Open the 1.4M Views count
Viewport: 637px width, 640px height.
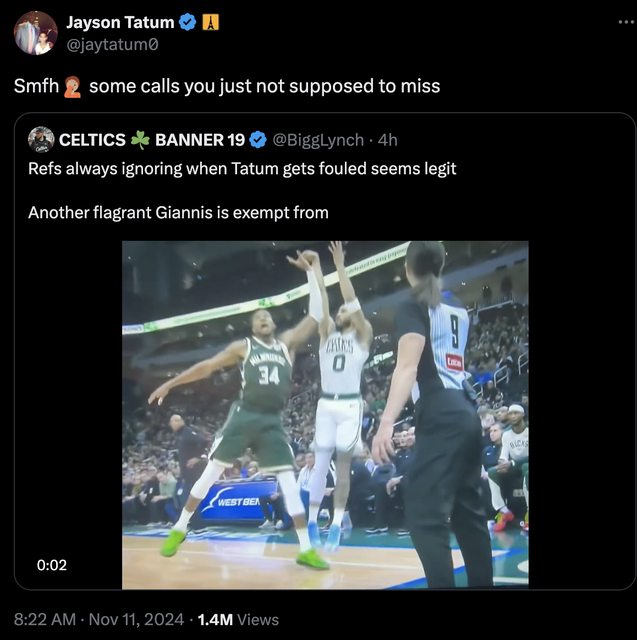238,620
